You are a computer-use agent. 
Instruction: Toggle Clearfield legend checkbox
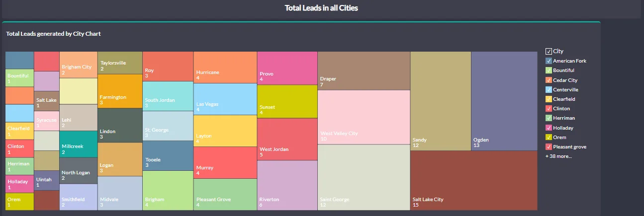tap(549, 99)
